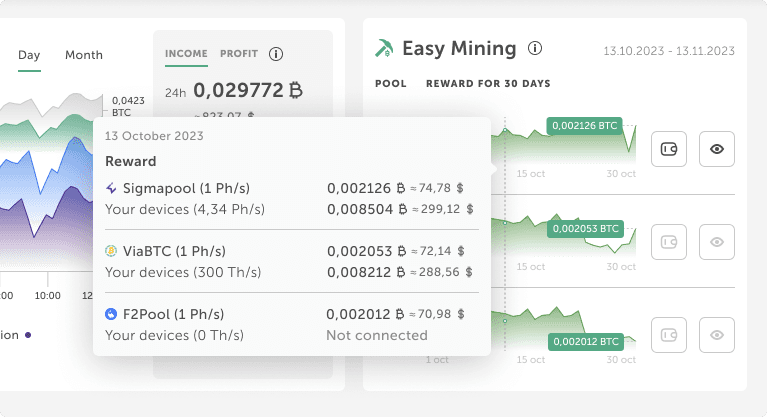Click the 0,002126 BTC chart label
767x417 pixels.
(585, 126)
